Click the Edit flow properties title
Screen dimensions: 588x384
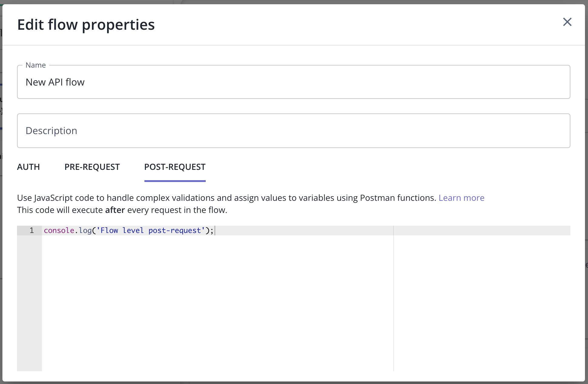click(x=86, y=25)
